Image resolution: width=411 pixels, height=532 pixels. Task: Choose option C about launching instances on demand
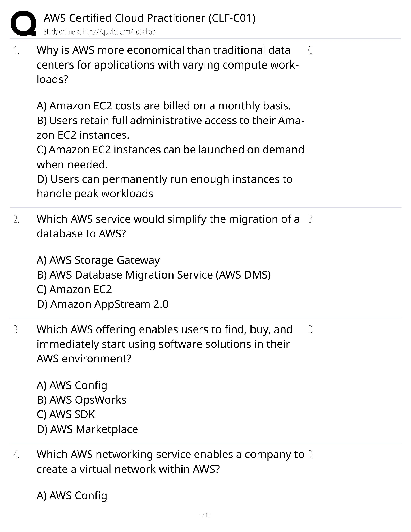[x=170, y=157]
